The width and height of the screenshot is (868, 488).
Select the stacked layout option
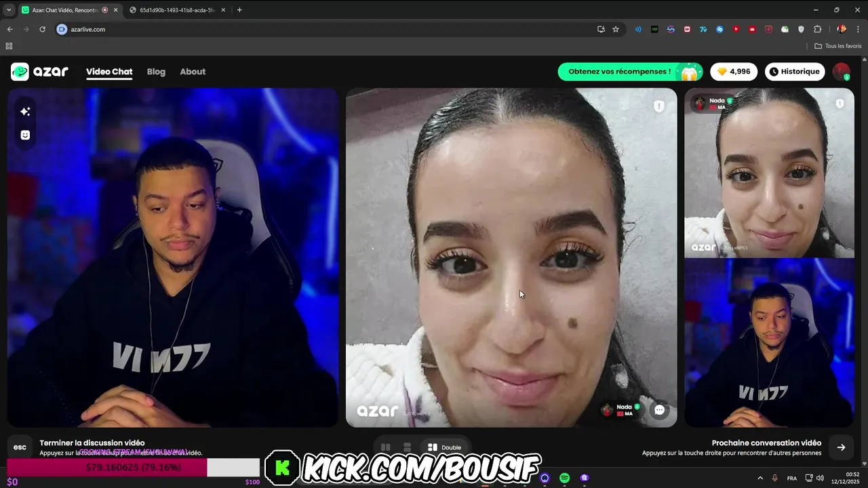pos(407,447)
